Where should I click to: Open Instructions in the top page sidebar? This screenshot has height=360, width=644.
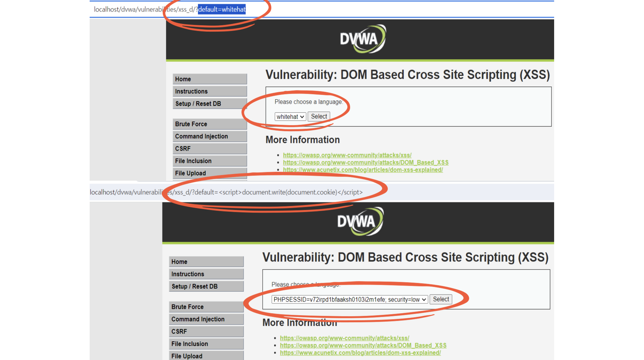pos(210,91)
